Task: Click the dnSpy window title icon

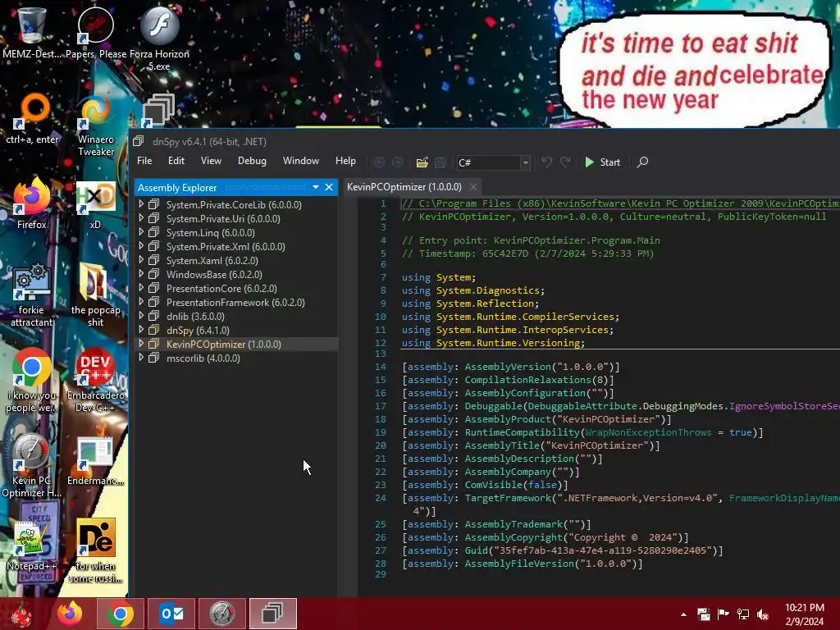Action: tap(138, 141)
